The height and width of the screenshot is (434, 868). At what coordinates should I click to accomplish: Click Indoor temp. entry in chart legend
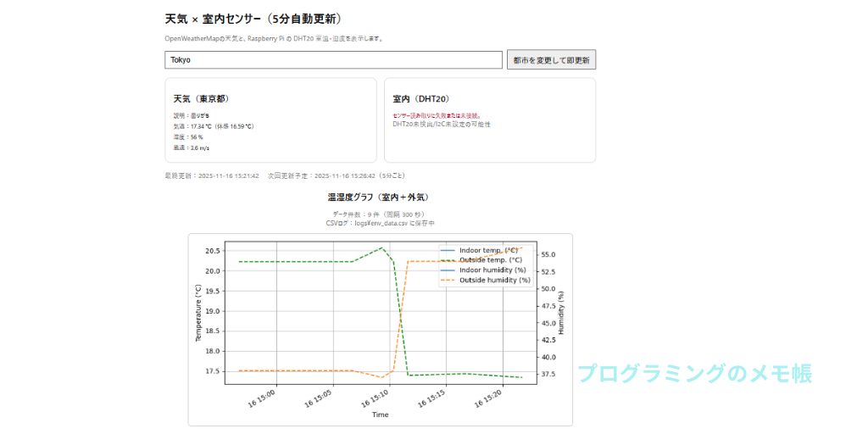coord(488,251)
